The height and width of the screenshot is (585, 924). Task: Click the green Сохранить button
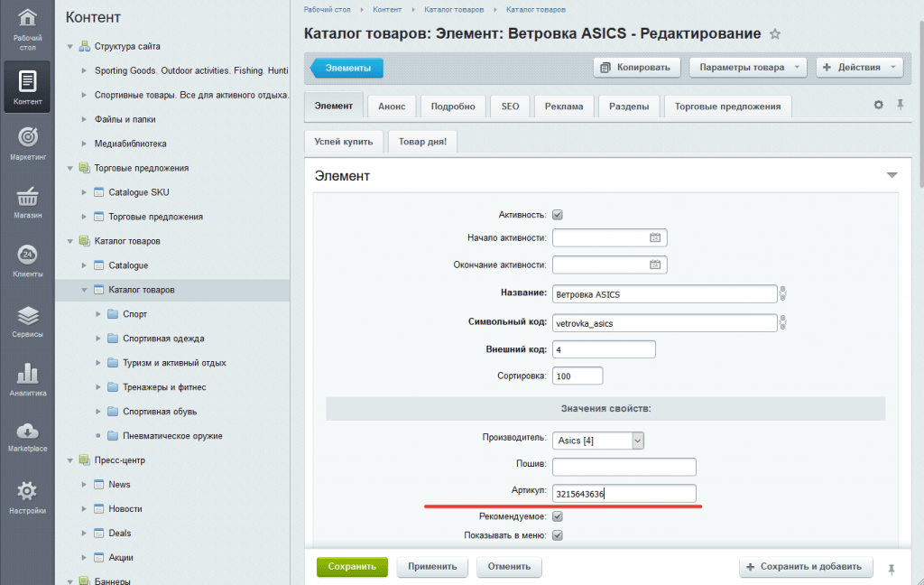tap(352, 567)
